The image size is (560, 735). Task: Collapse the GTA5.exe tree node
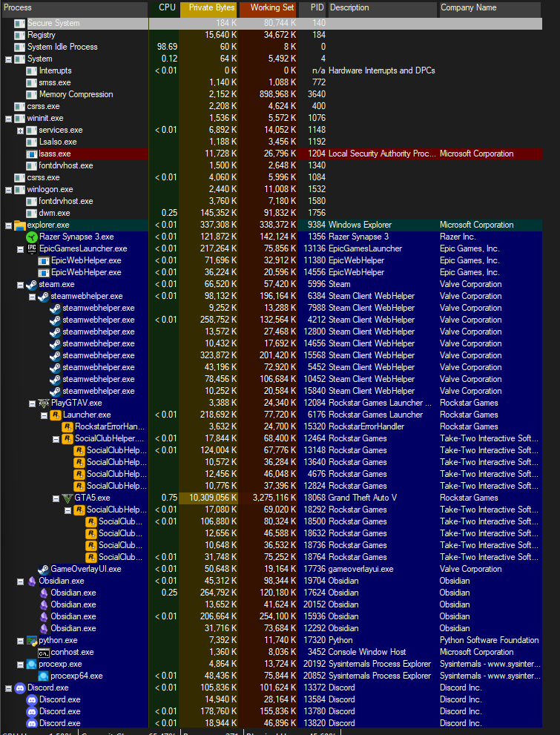[x=56, y=498]
